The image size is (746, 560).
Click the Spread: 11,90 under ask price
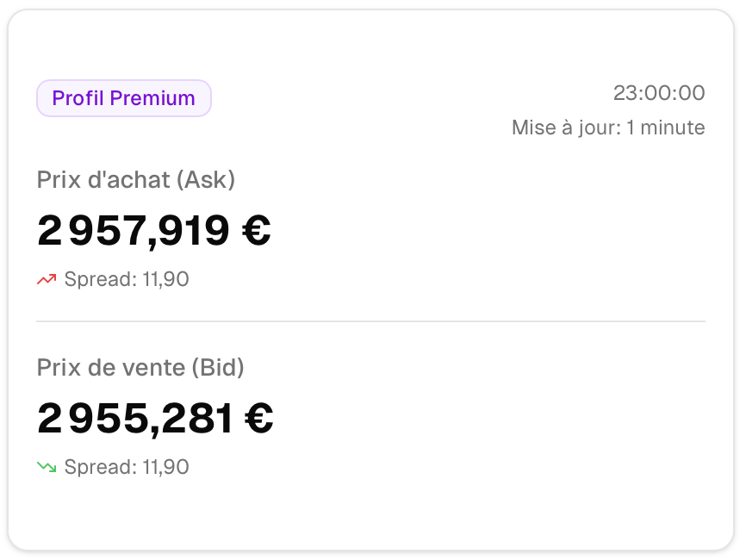coord(127,279)
